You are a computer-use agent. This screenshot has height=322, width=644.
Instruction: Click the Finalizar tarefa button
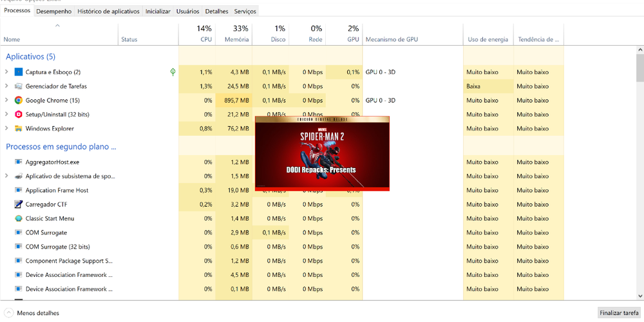tap(618, 313)
